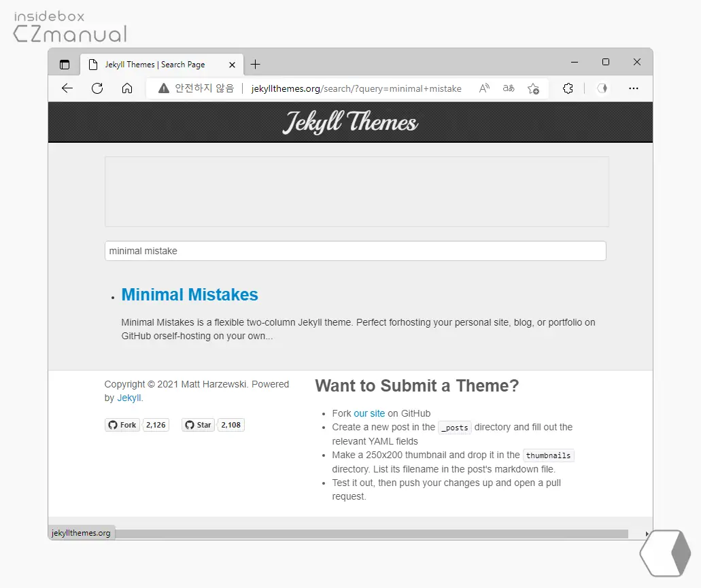
Task: Open the browser extensions puzzle icon
Action: pos(568,88)
